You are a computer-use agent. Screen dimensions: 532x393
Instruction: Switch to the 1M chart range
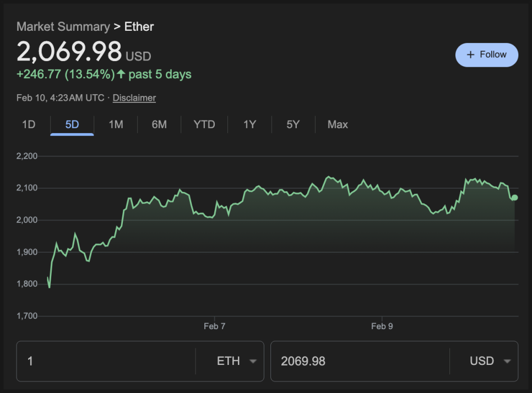[116, 124]
